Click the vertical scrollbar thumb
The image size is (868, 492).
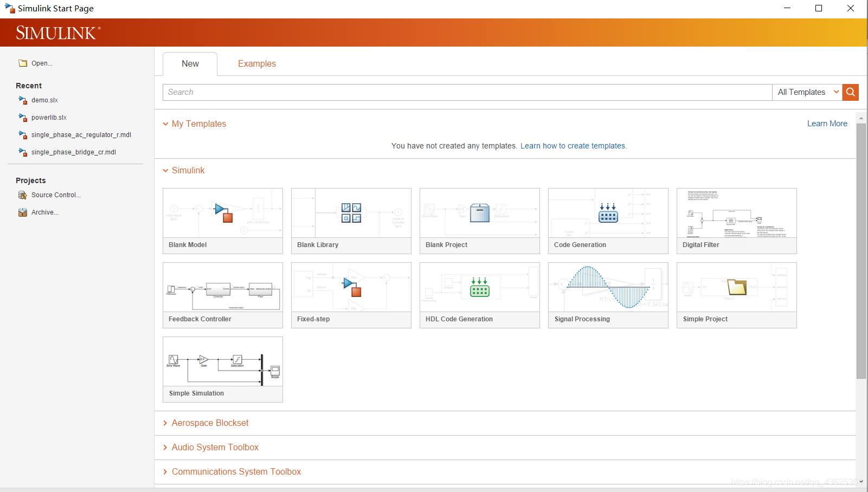[x=861, y=251]
